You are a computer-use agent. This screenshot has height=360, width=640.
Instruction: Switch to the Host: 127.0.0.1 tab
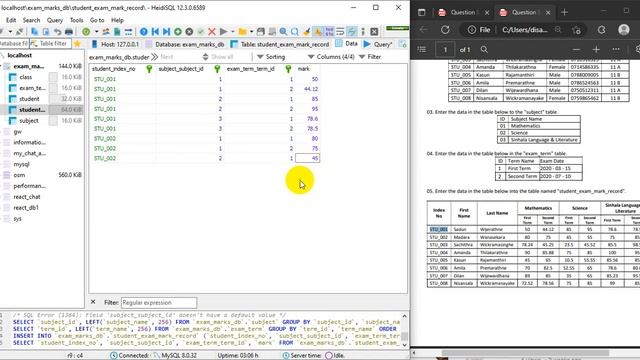[x=116, y=44]
